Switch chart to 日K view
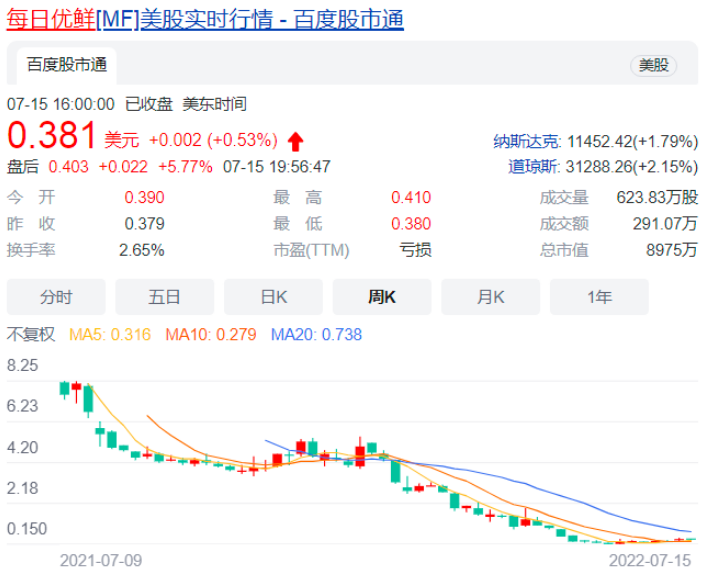 273,297
